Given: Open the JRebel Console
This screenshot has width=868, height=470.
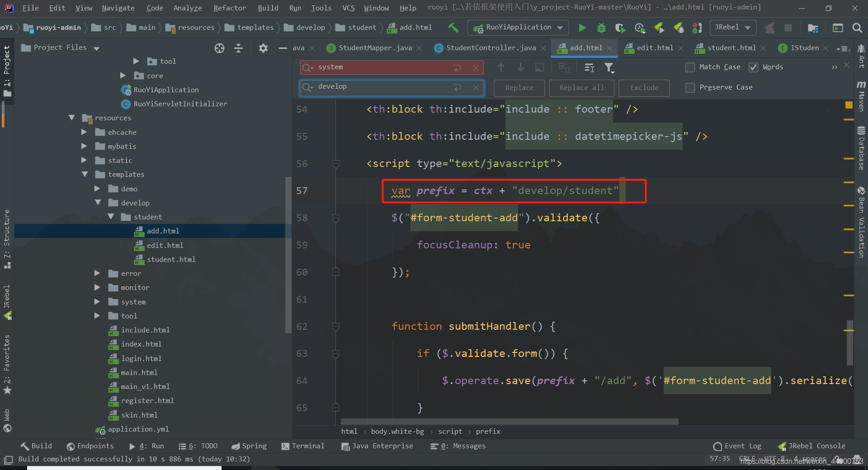Looking at the screenshot, I should (x=811, y=446).
